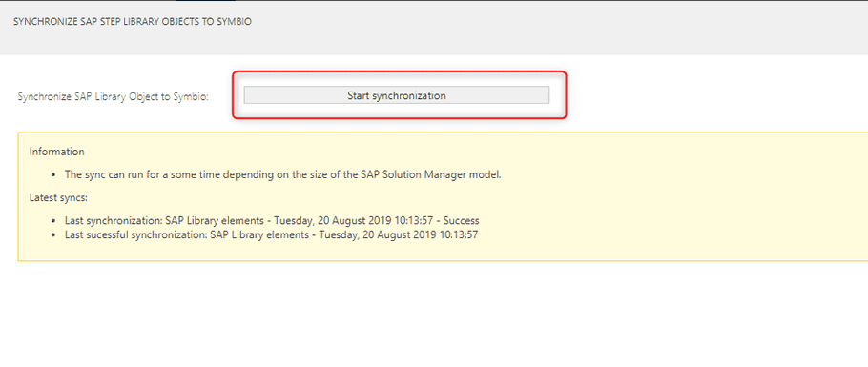
Task: Click the bullet before Last sucessful synchronization
Action: pyautogui.click(x=53, y=235)
